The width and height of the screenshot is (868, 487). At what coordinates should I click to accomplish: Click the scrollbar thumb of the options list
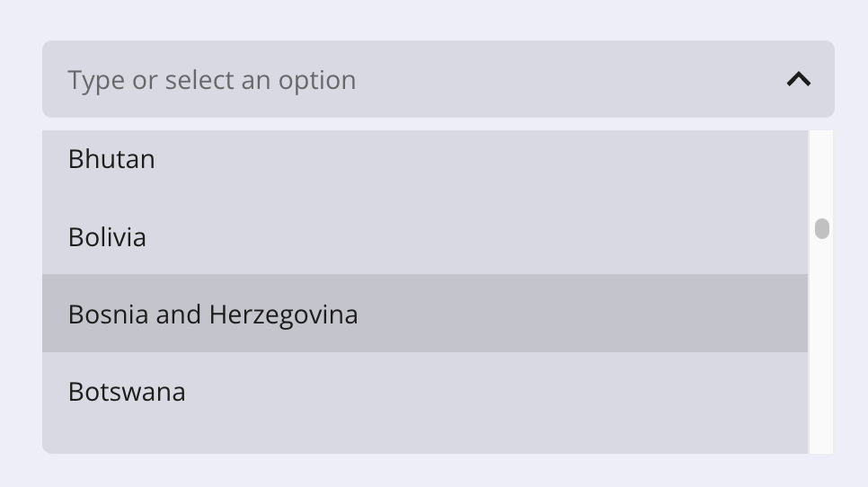tap(822, 228)
